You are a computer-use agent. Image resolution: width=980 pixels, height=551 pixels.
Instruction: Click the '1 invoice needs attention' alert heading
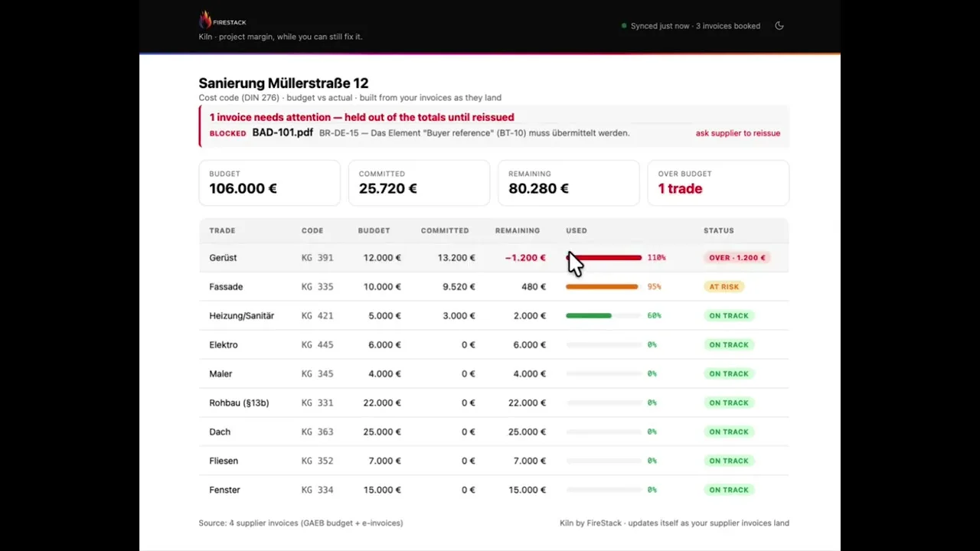(361, 118)
